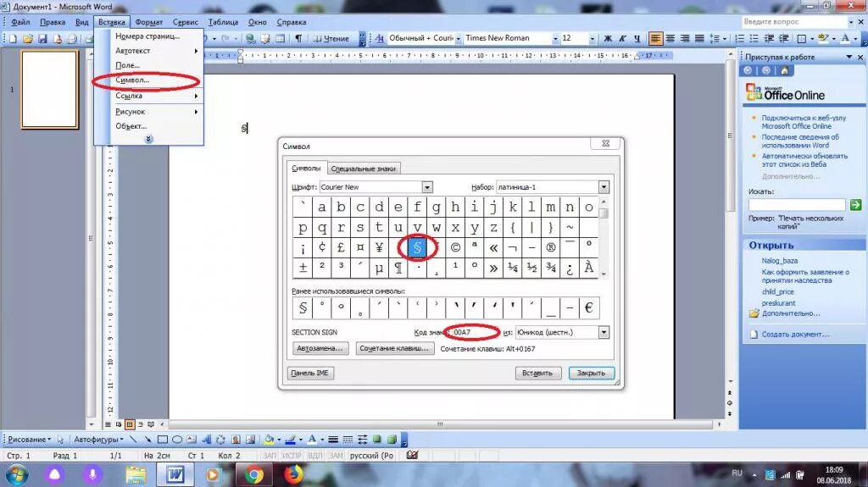Image resolution: width=868 pixels, height=487 pixels.
Task: Click the fill color bucket icon
Action: [x=269, y=440]
